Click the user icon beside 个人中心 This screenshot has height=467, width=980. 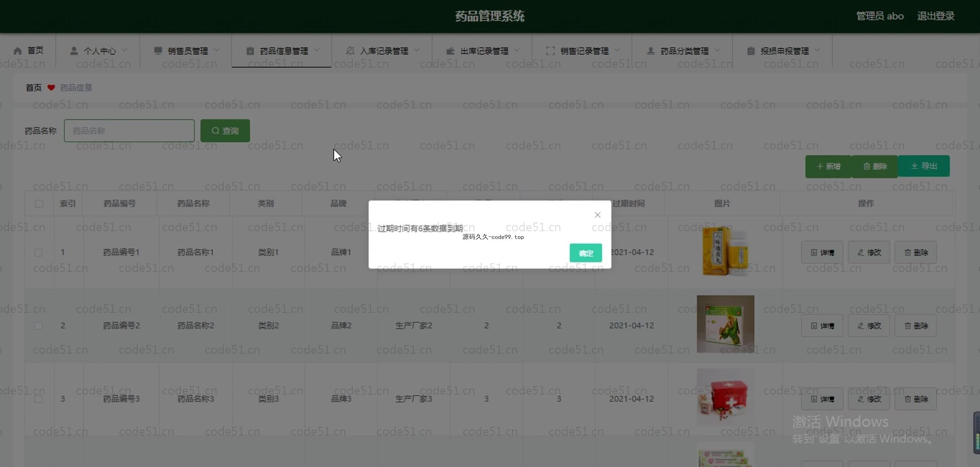[74, 51]
